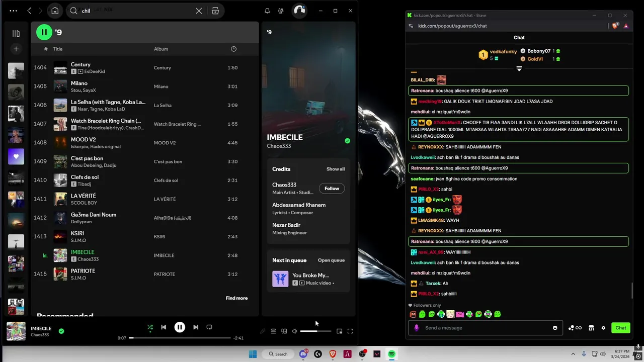Toggle saved checkmark in Now Playing panel
Screen dimensions: 644x362
(x=347, y=141)
